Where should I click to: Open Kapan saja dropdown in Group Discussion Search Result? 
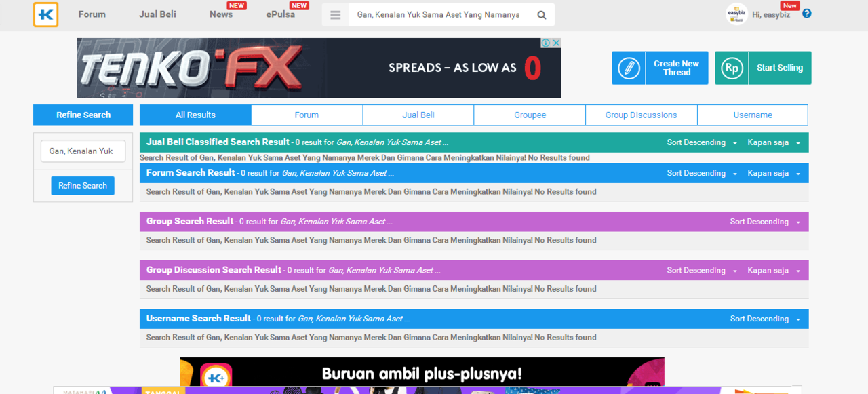coord(774,271)
